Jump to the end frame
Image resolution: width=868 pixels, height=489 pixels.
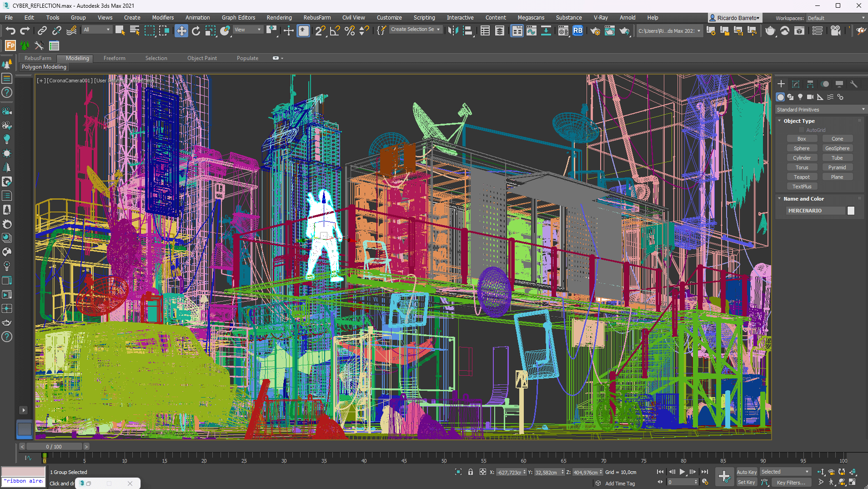point(704,472)
